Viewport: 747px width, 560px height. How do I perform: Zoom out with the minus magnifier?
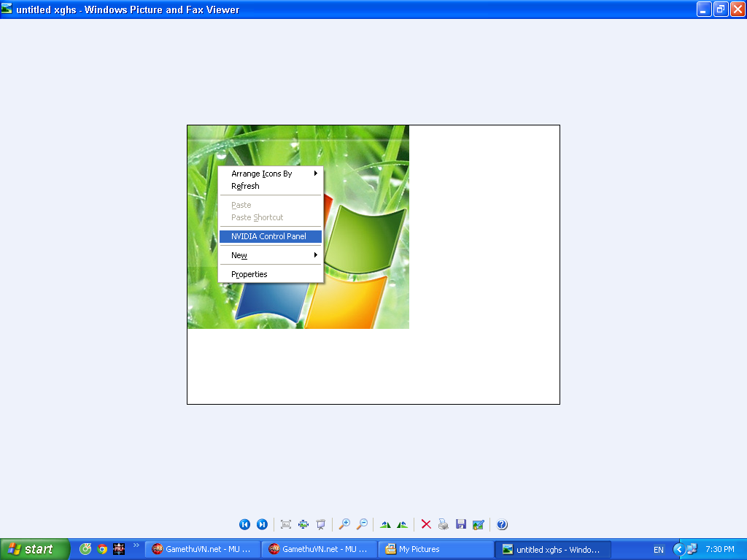tap(362, 524)
